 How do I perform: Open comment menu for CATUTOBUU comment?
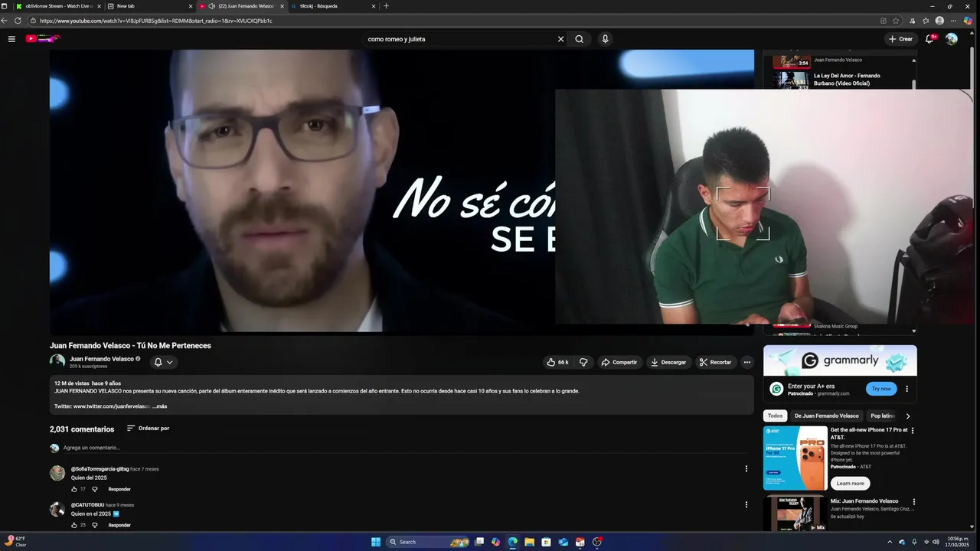click(746, 504)
